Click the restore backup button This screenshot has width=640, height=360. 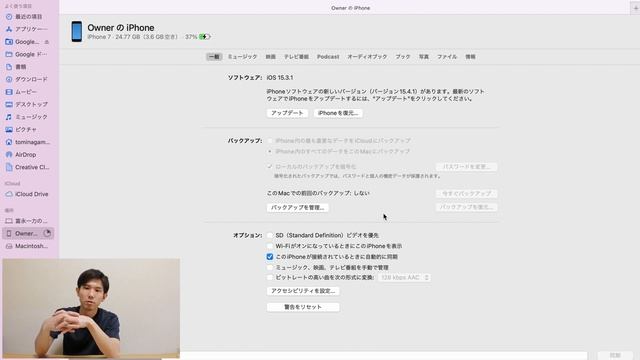pyautogui.click(x=466, y=207)
